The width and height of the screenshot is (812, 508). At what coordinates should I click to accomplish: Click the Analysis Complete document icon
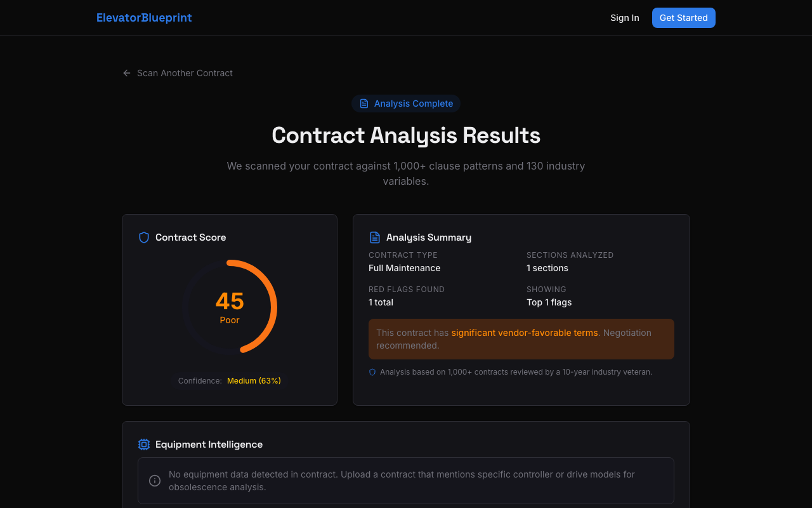(363, 103)
